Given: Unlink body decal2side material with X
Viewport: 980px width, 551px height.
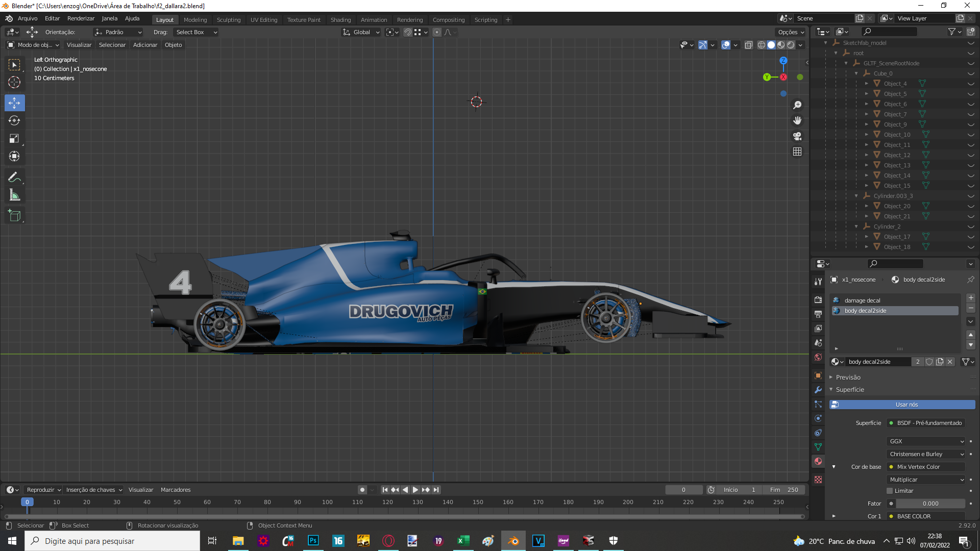Looking at the screenshot, I should pyautogui.click(x=950, y=362).
